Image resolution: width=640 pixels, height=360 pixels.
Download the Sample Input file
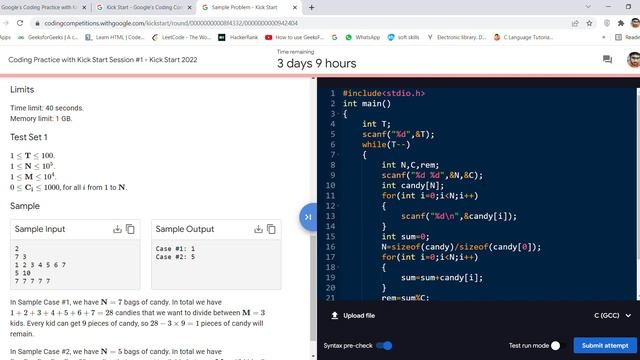click(117, 229)
